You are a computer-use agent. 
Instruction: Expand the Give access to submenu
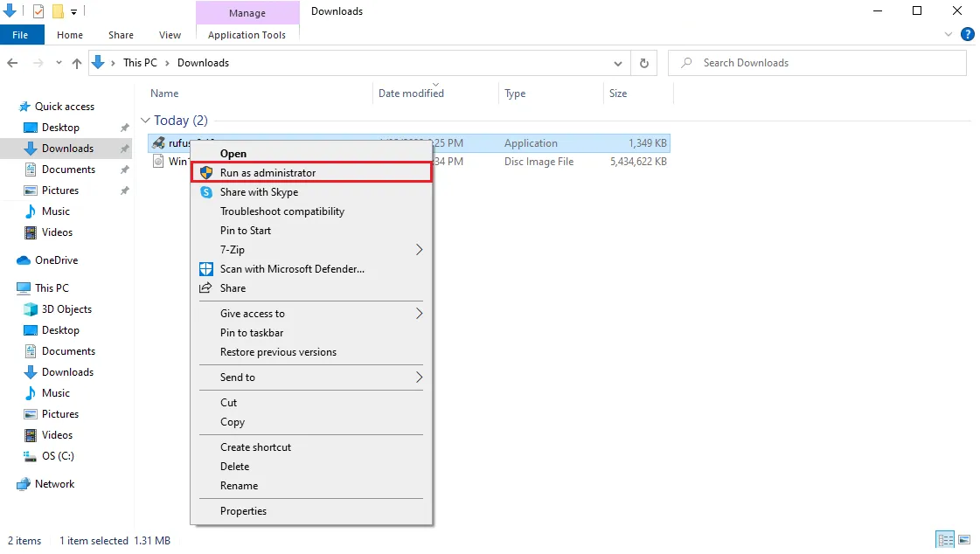(x=419, y=314)
